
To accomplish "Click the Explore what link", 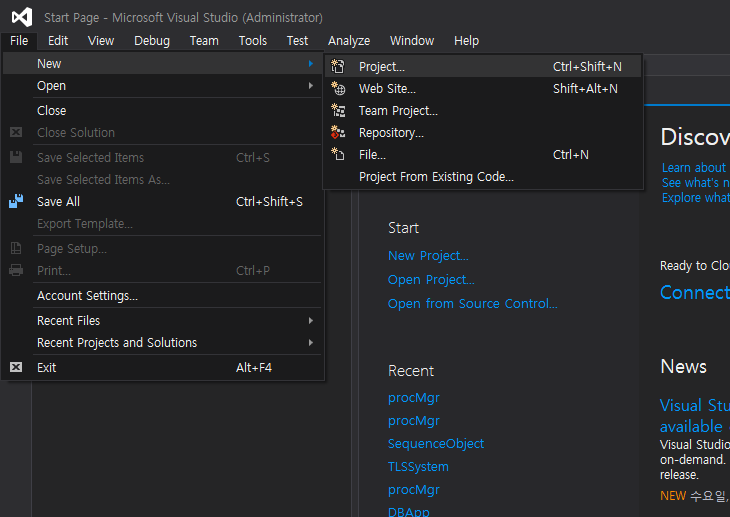I will pos(696,197).
